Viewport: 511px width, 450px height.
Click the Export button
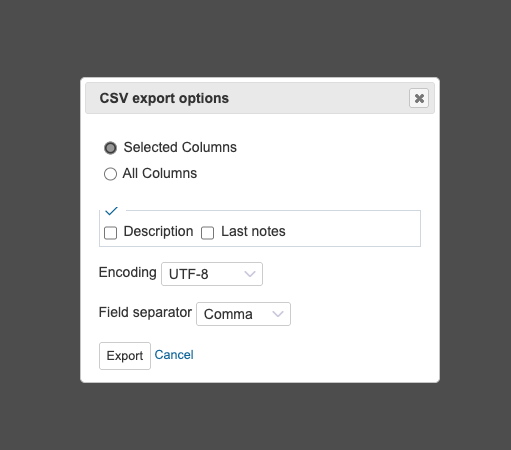tap(125, 356)
